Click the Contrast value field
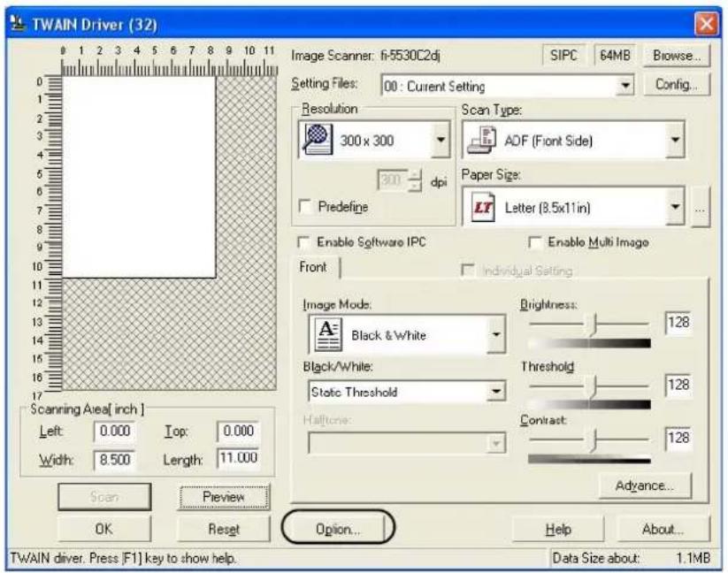This screenshot has width=728, height=573. [x=678, y=438]
